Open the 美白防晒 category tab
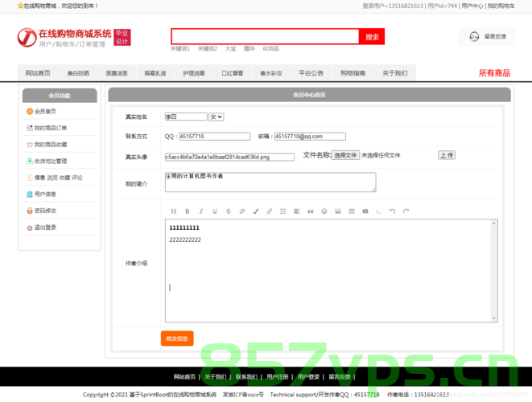The width and height of the screenshot is (532, 402). pyautogui.click(x=78, y=73)
